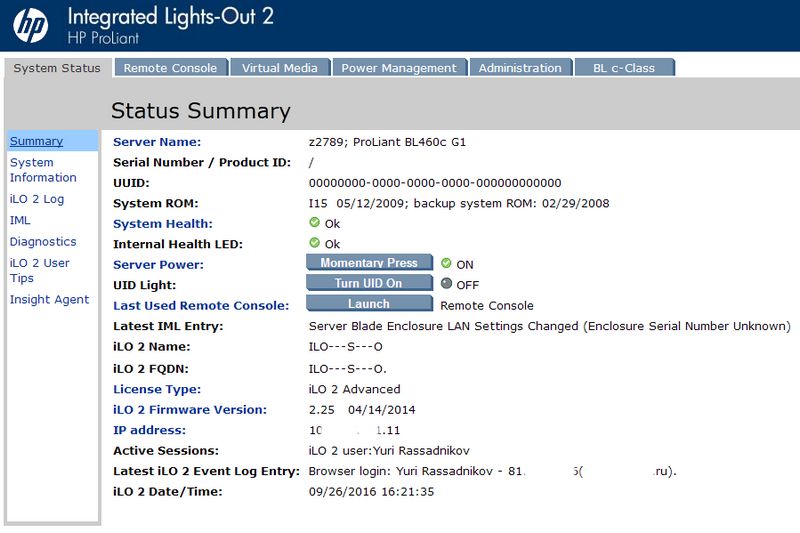This screenshot has height=533, width=800.
Task: Select Summary in the sidebar
Action: (x=36, y=141)
